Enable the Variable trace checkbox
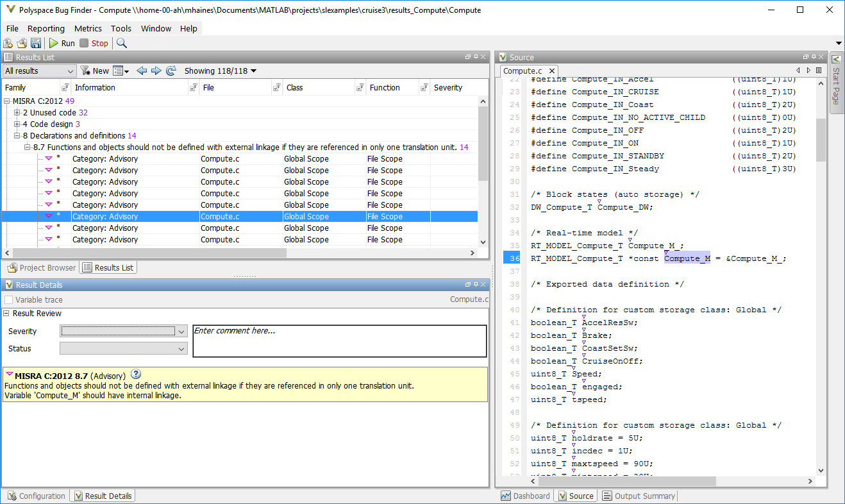 (x=8, y=299)
